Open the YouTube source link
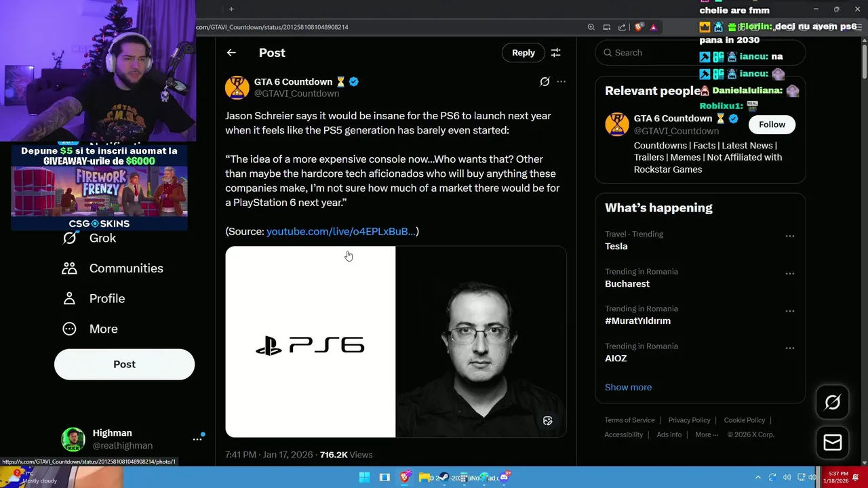The image size is (868, 488). 340,232
